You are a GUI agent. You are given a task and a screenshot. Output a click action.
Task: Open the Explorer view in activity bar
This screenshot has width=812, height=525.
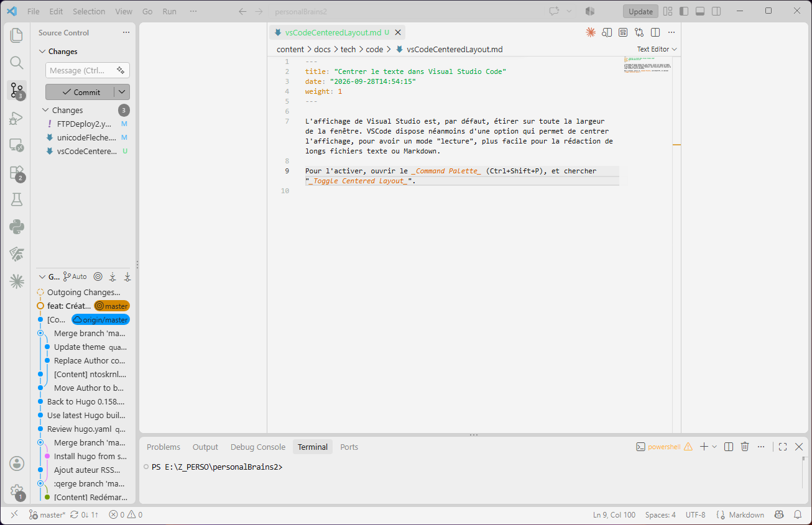click(x=17, y=35)
